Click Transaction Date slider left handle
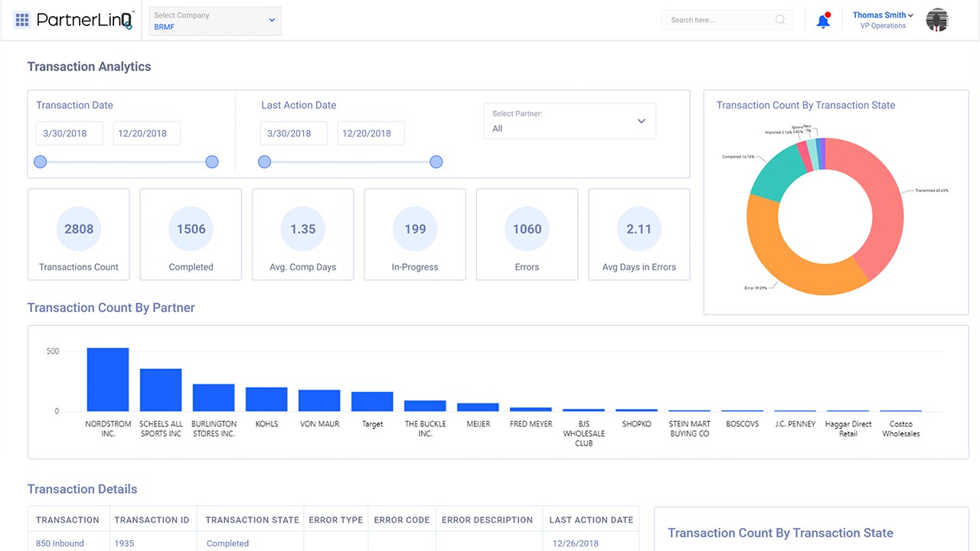The width and height of the screenshot is (980, 551). click(41, 161)
